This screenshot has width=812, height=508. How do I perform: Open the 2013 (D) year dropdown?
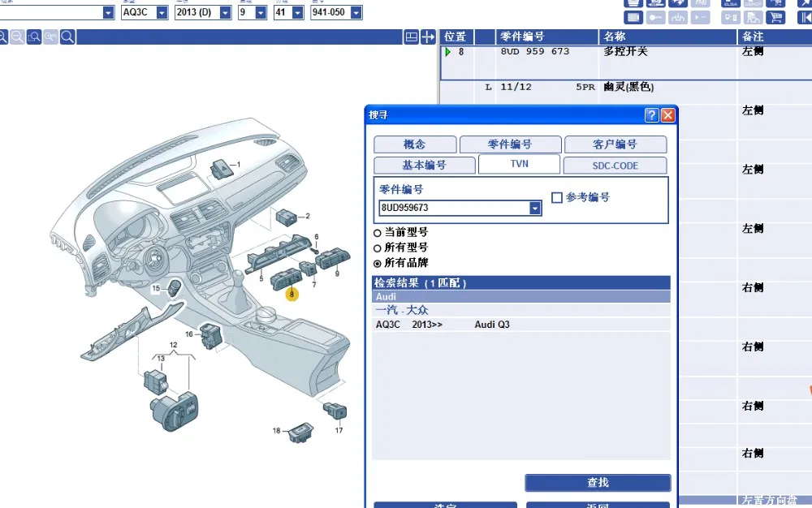click(x=225, y=12)
